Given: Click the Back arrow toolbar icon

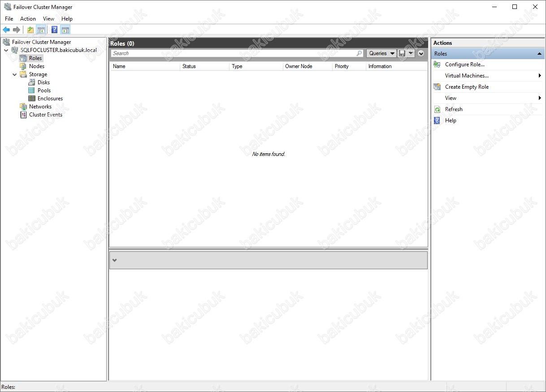Looking at the screenshot, I should (x=6, y=30).
